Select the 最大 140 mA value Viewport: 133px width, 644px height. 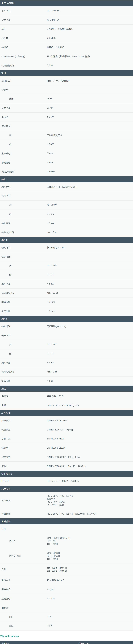(53, 20)
